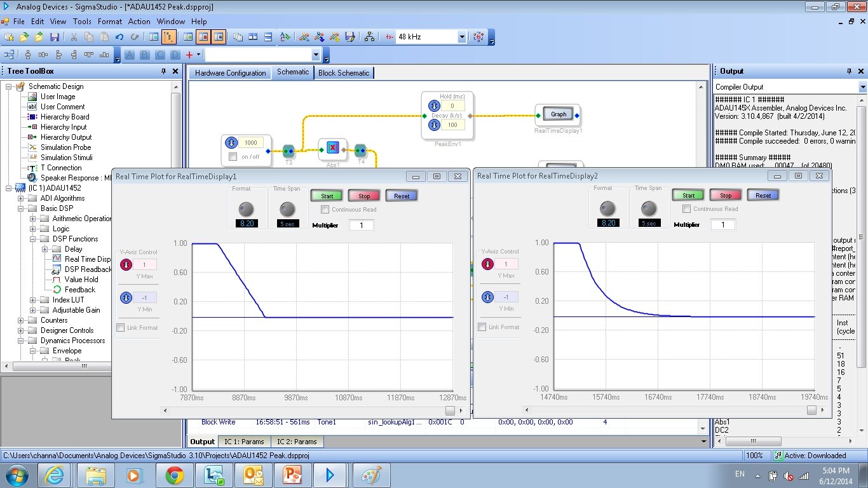Select Hierarchy Board in the toolbox
The image size is (868, 488).
click(65, 117)
